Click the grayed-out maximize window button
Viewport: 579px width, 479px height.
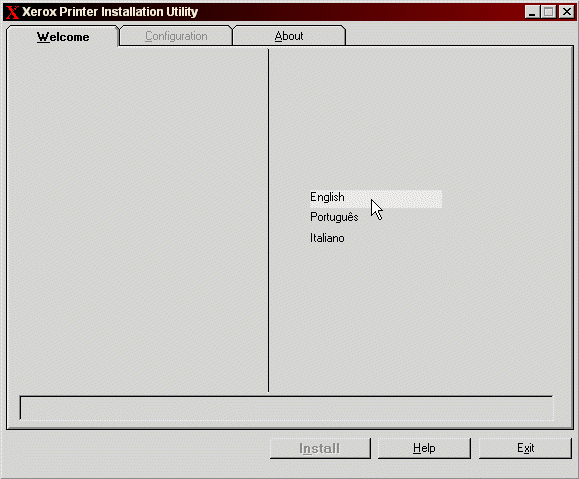(x=549, y=12)
